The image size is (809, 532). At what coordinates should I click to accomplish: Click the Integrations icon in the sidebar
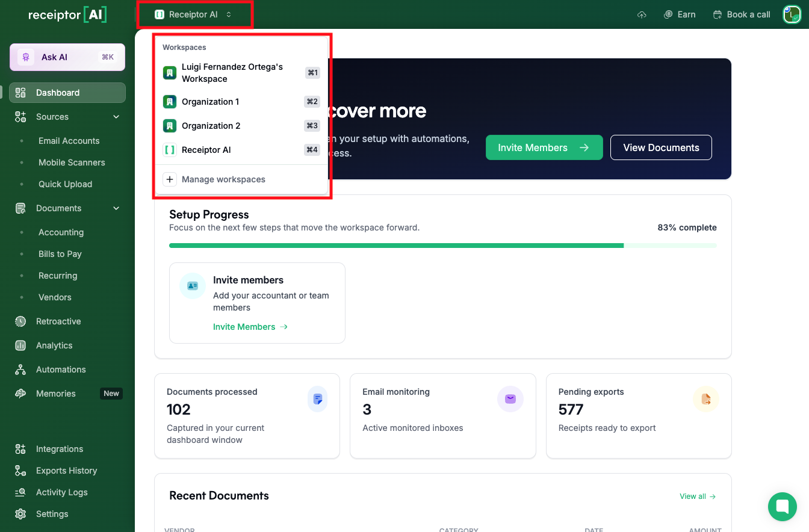tap(20, 449)
